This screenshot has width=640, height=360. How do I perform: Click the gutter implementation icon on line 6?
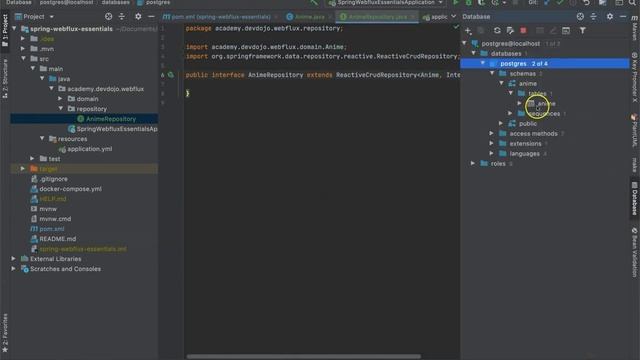[171, 75]
